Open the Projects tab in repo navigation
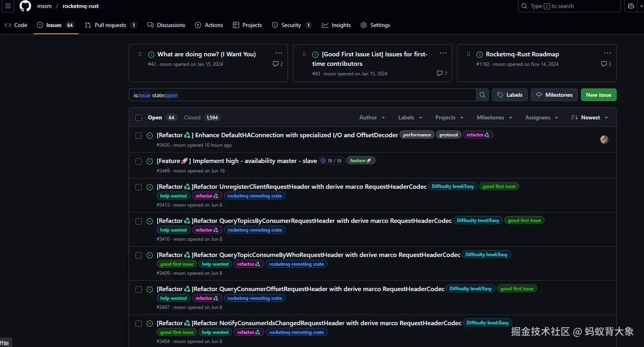Image resolution: width=644 pixels, height=347 pixels. pyautogui.click(x=247, y=25)
